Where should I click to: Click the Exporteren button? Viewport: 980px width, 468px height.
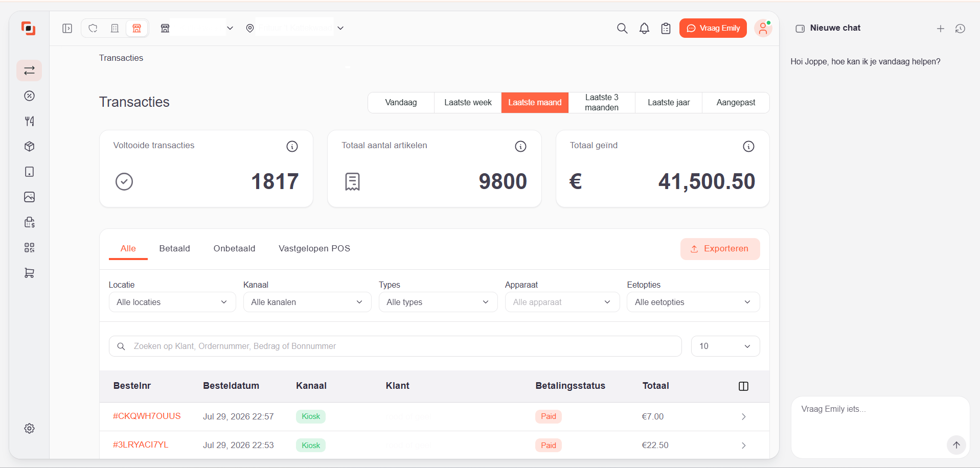point(720,249)
